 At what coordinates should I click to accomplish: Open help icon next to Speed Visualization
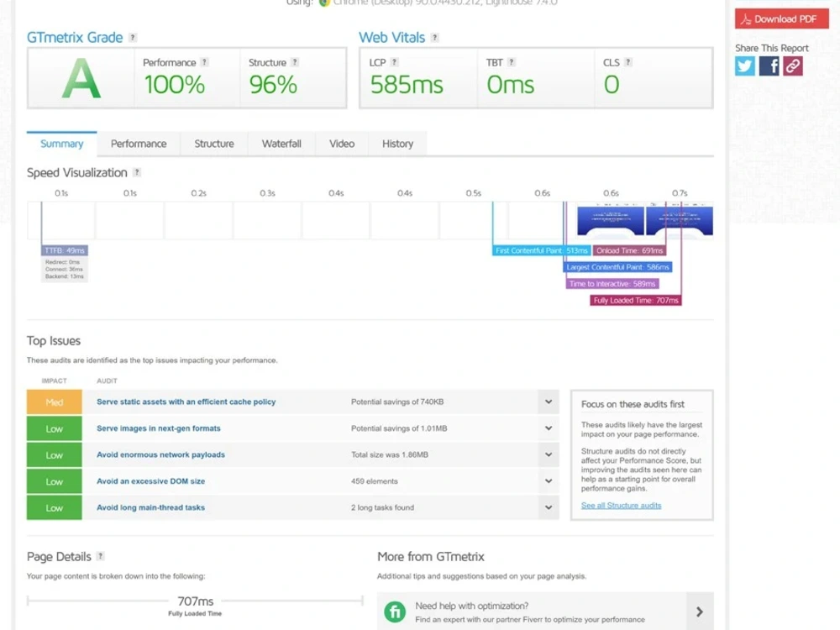click(137, 172)
